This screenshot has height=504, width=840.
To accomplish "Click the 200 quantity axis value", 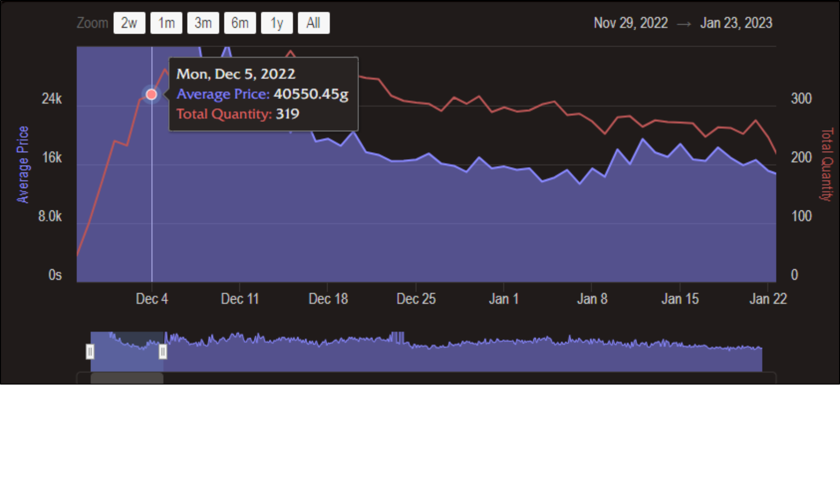I will click(x=801, y=157).
